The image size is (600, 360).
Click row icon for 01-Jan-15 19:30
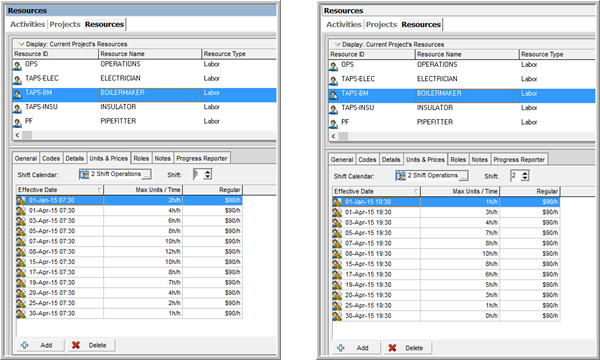[337, 202]
